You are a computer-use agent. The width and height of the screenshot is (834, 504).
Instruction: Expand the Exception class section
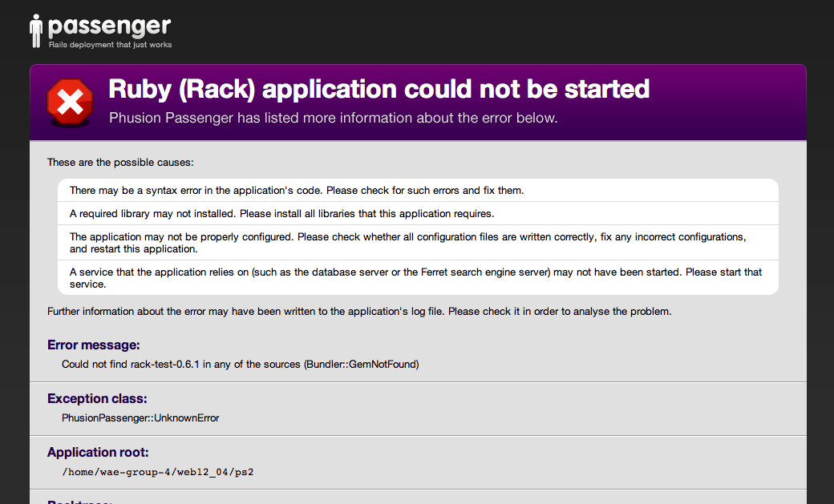click(96, 398)
